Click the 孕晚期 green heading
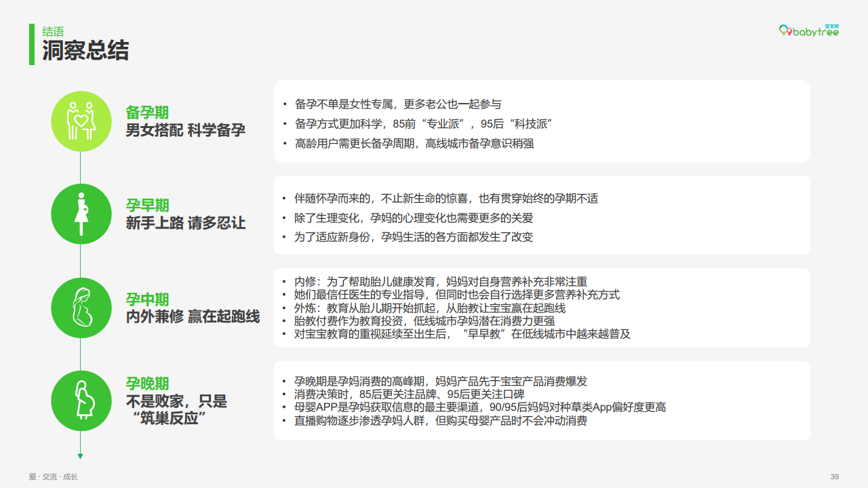The width and height of the screenshot is (868, 488). point(147,383)
